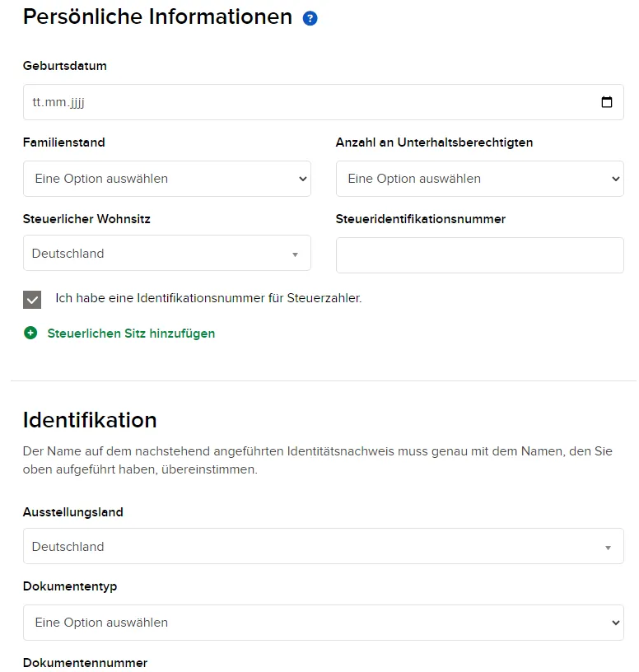The width and height of the screenshot is (639, 672).
Task: Click into the Dokumentennummer input field
Action: tap(323, 671)
